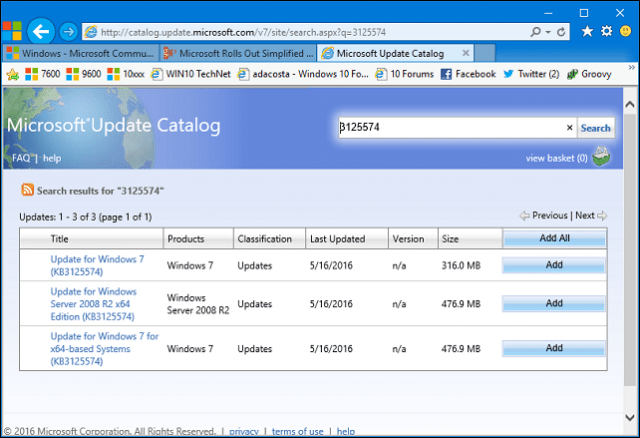Open the 10xxx favorites bookmark
This screenshot has width=640, height=438.
pyautogui.click(x=126, y=74)
